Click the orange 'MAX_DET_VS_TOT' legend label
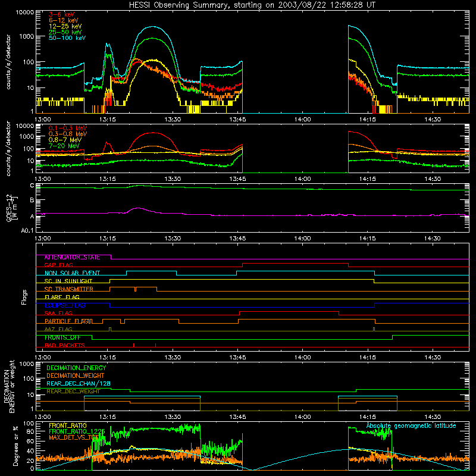This screenshot has height=476, width=476. point(74,437)
